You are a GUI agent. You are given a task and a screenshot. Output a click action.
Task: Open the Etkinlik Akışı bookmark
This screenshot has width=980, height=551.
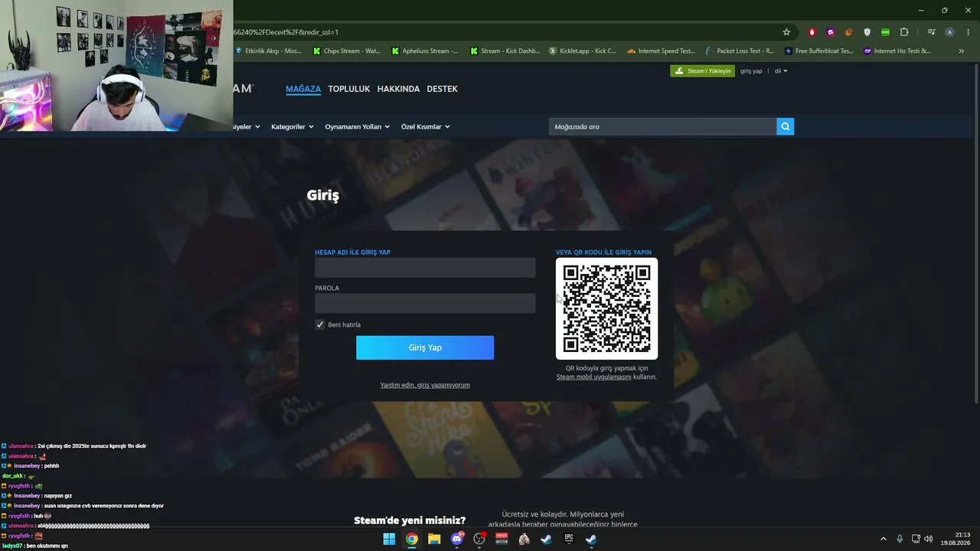pyautogui.click(x=268, y=51)
